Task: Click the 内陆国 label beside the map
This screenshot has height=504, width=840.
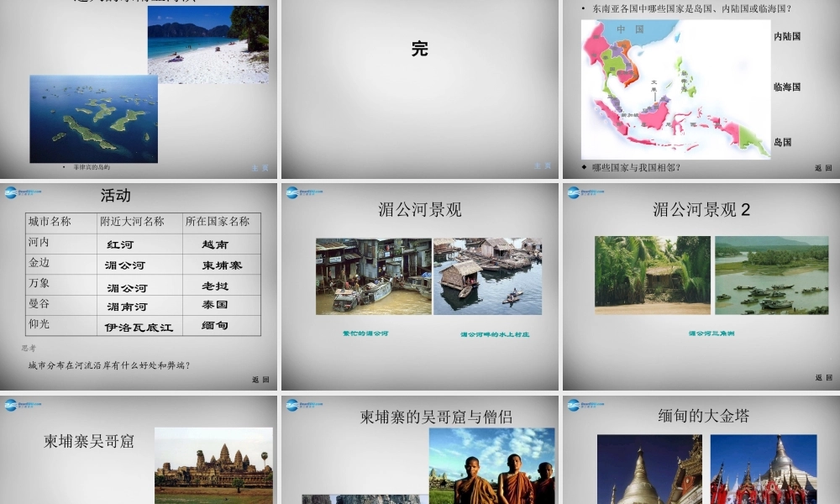Action: pos(787,36)
